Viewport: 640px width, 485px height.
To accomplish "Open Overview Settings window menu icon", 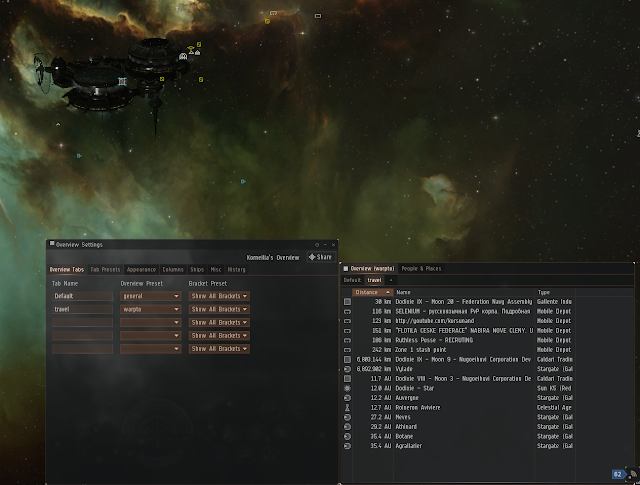I will point(52,244).
